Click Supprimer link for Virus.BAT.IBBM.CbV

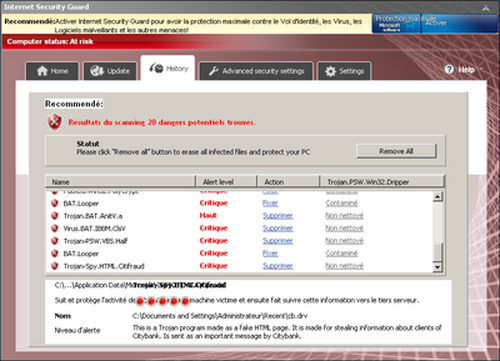click(278, 228)
